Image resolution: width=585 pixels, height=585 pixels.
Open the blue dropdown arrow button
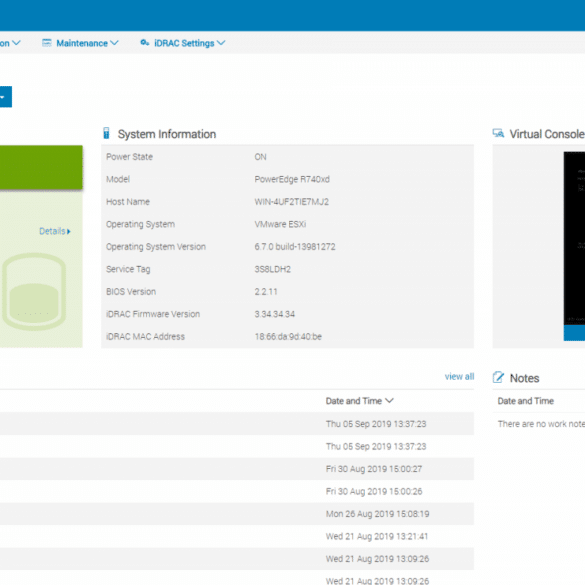[x=6, y=97]
